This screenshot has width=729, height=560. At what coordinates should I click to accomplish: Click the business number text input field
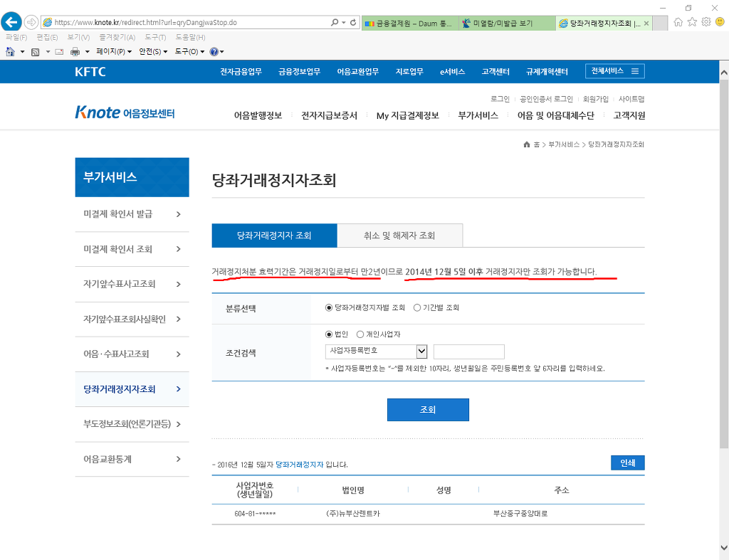[468, 352]
